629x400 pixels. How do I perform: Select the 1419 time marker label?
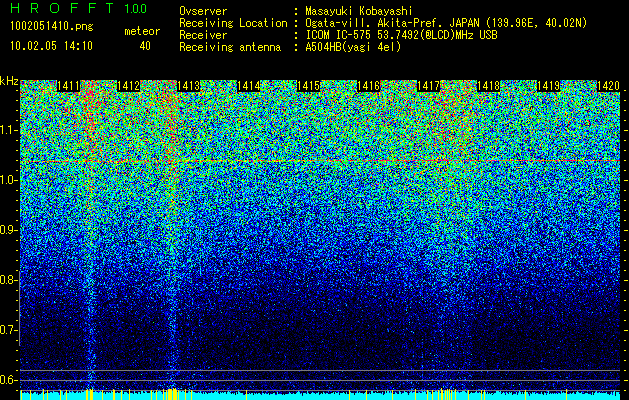[x=549, y=86]
